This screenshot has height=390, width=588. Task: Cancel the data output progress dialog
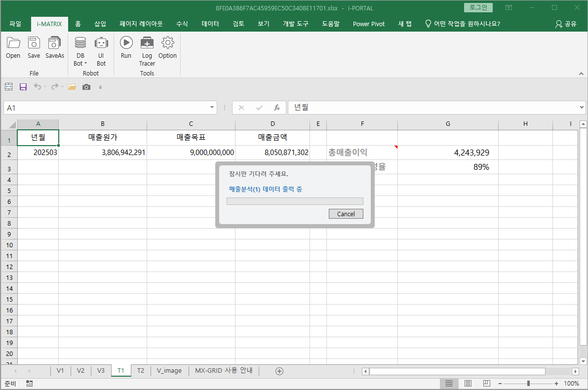click(x=346, y=214)
